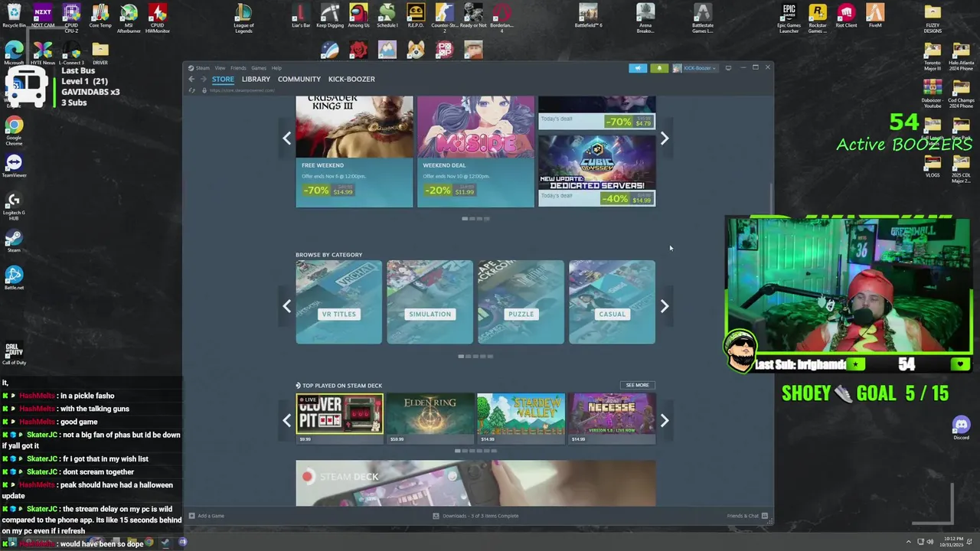Show previous Steam Deck games with left arrow
Image resolution: width=980 pixels, height=551 pixels.
[287, 420]
